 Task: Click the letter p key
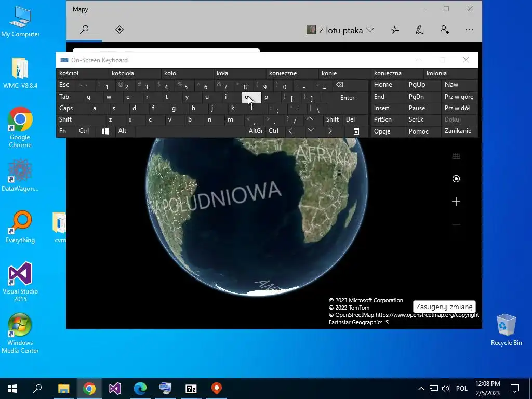(272, 97)
